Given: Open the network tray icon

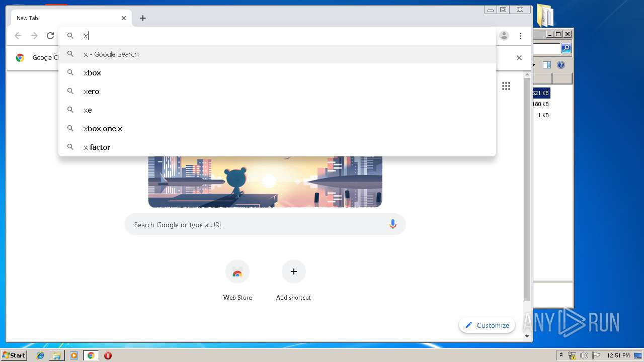Looking at the screenshot, I should (572, 355).
